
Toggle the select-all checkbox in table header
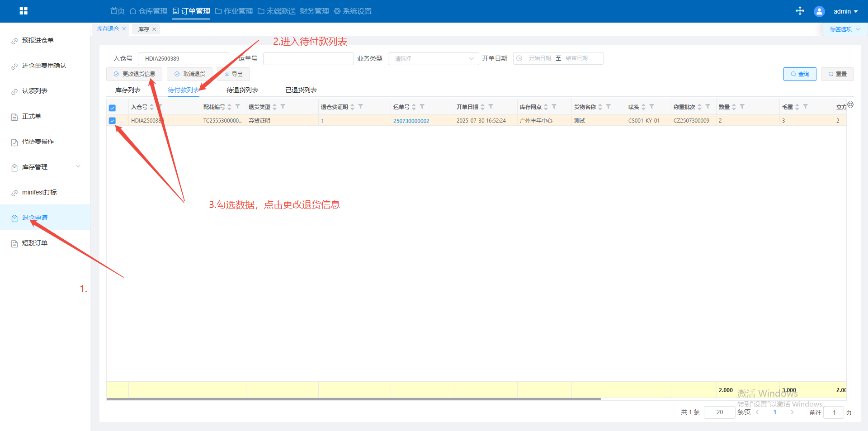112,108
